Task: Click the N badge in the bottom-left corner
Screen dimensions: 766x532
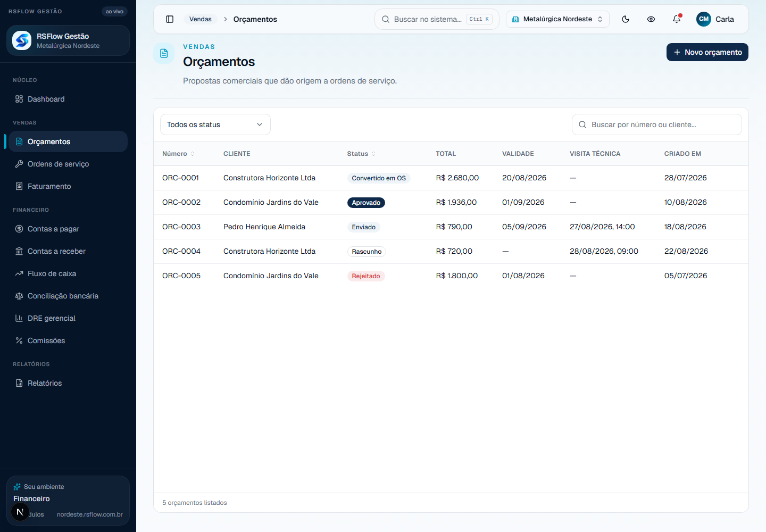Action: [x=20, y=512]
